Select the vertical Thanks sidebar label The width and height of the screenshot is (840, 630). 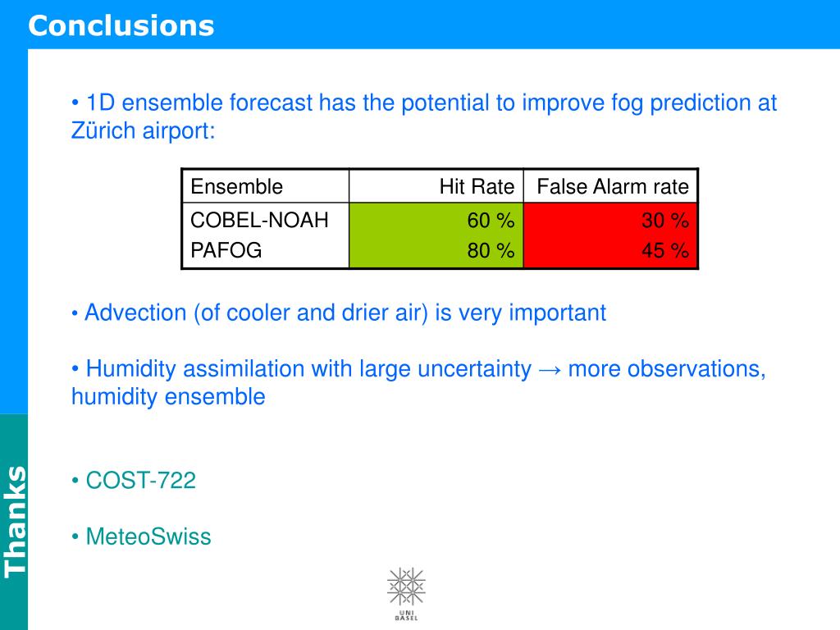click(15, 521)
